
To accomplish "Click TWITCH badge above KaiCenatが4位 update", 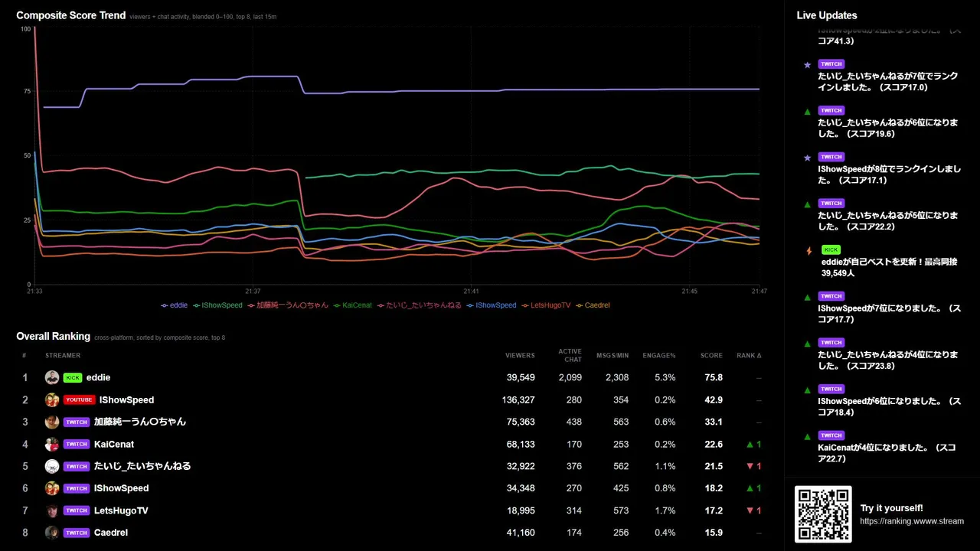I will tap(831, 435).
